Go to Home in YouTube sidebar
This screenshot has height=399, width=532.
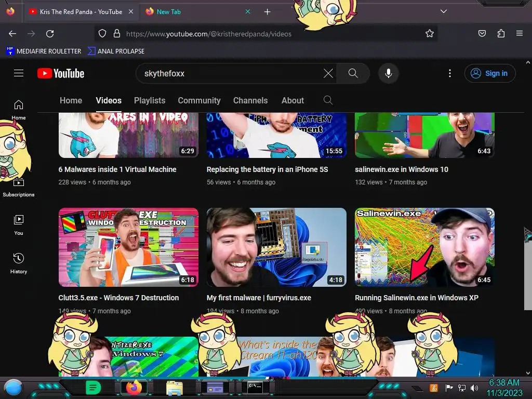19,110
